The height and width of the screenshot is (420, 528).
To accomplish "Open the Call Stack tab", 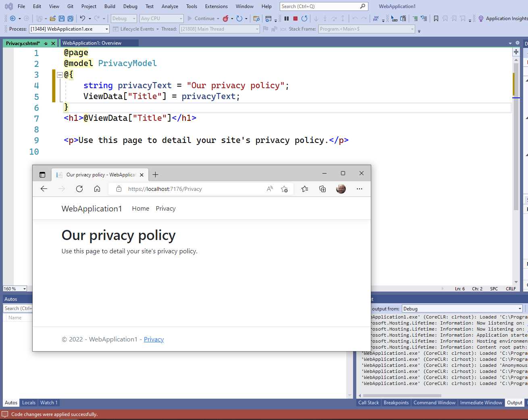I will click(369, 403).
